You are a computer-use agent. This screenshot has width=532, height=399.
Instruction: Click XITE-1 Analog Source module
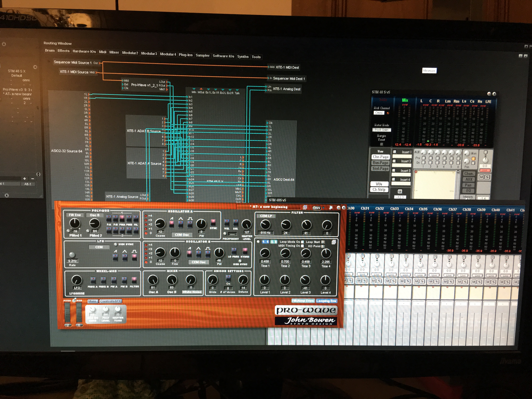[127, 196]
